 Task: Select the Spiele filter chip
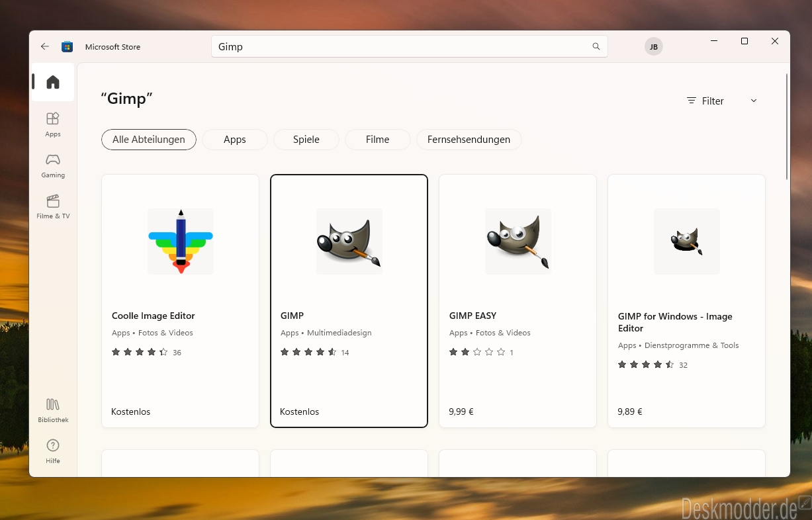[306, 140]
